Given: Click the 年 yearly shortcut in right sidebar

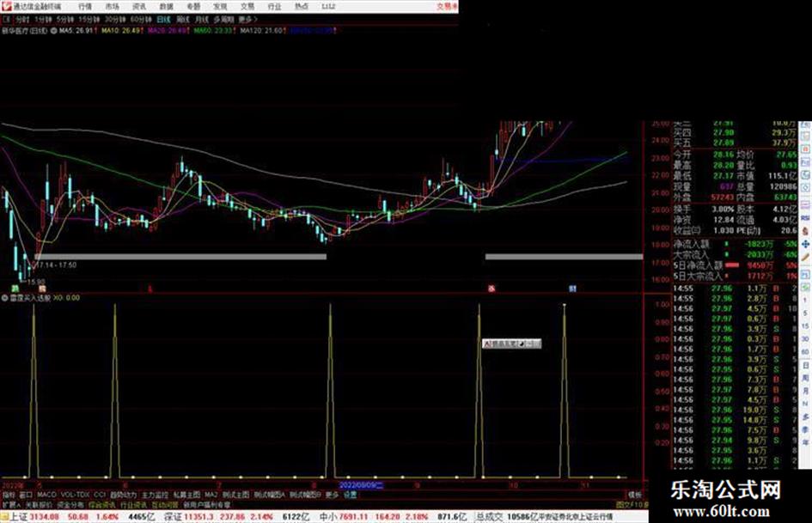Looking at the screenshot, I should [x=805, y=443].
